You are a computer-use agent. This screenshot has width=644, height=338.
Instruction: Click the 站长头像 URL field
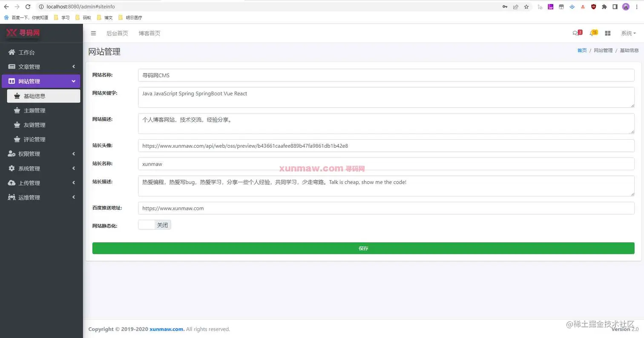pos(386,146)
